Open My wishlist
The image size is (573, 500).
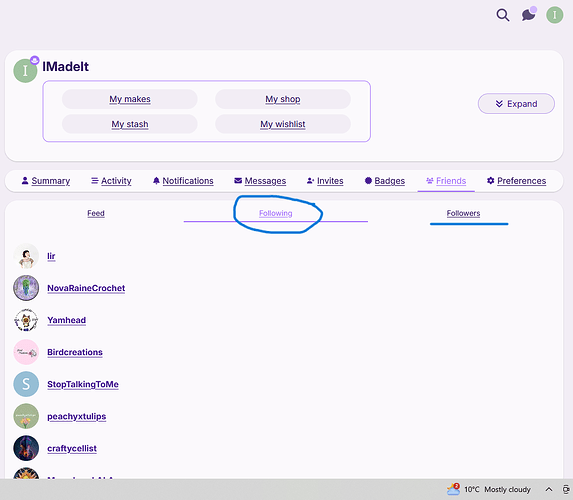click(x=282, y=124)
